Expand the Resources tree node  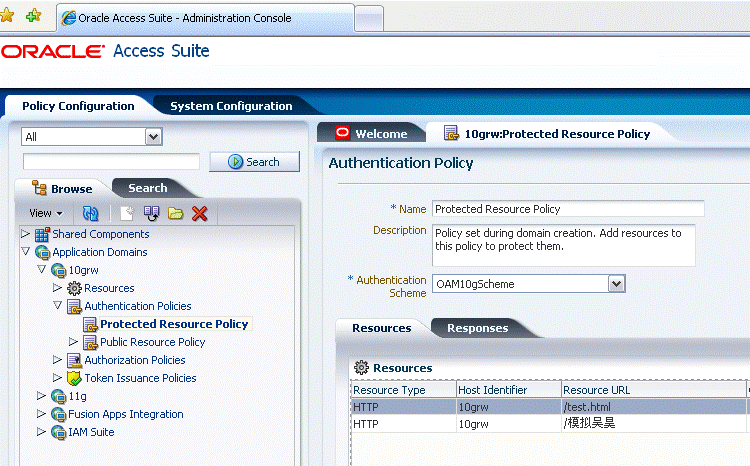point(57,288)
